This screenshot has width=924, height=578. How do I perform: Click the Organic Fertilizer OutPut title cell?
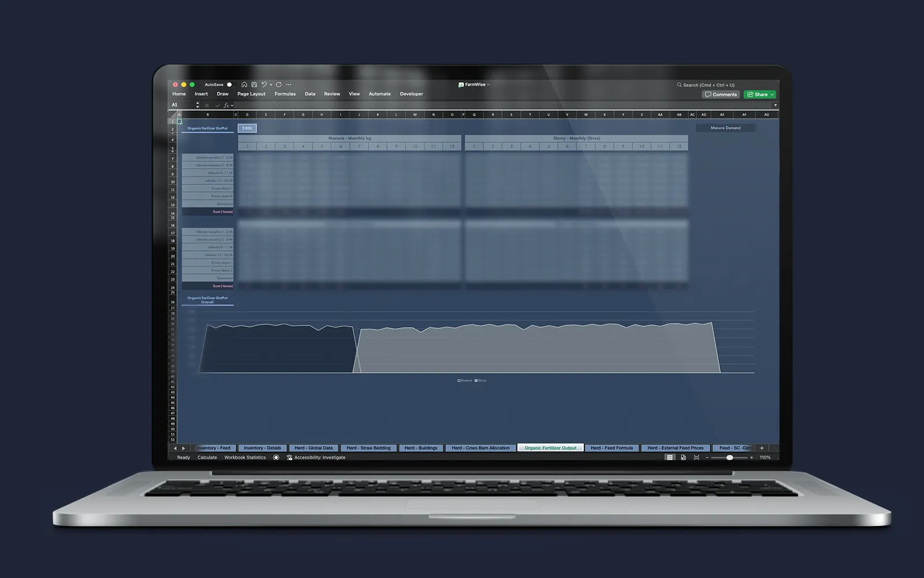pos(207,128)
